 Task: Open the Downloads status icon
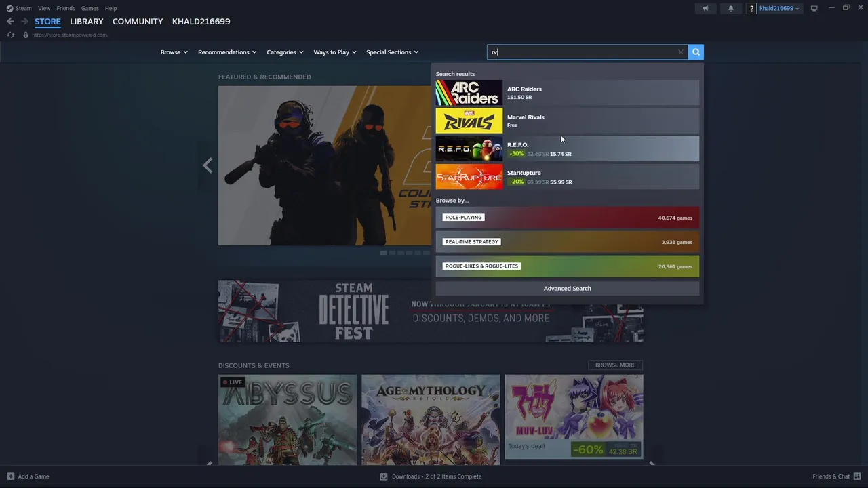384,476
